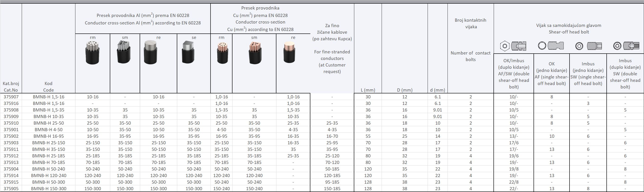Click the Imbus single shear-off bolt icon
Image resolution: width=644 pixels, height=192 pixels.
click(588, 46)
